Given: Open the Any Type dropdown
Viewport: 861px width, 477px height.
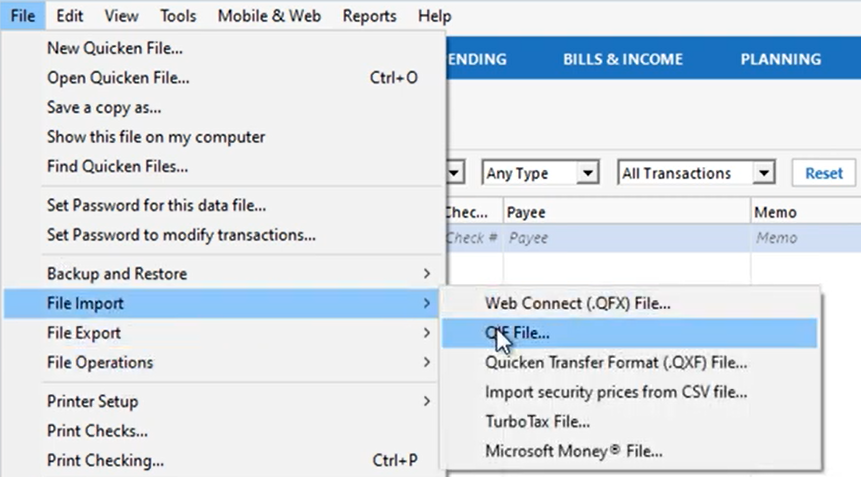Looking at the screenshot, I should pos(540,173).
